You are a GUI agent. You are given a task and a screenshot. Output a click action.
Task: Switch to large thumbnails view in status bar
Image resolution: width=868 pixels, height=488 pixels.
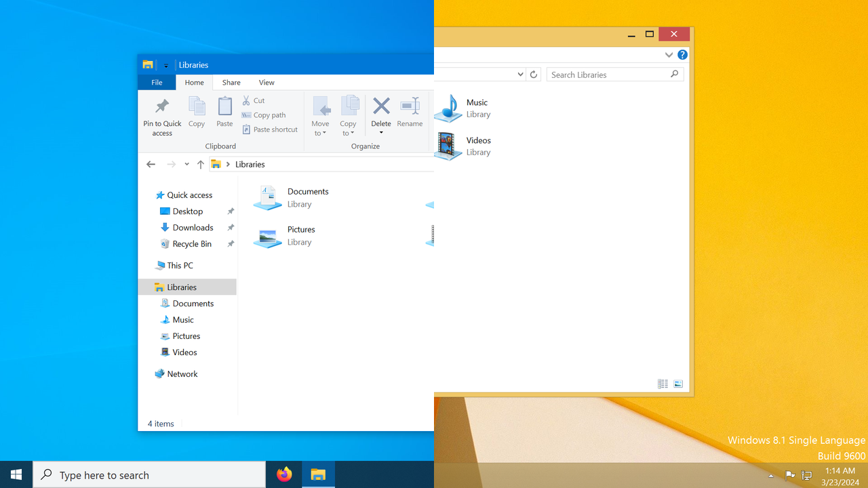pyautogui.click(x=678, y=384)
